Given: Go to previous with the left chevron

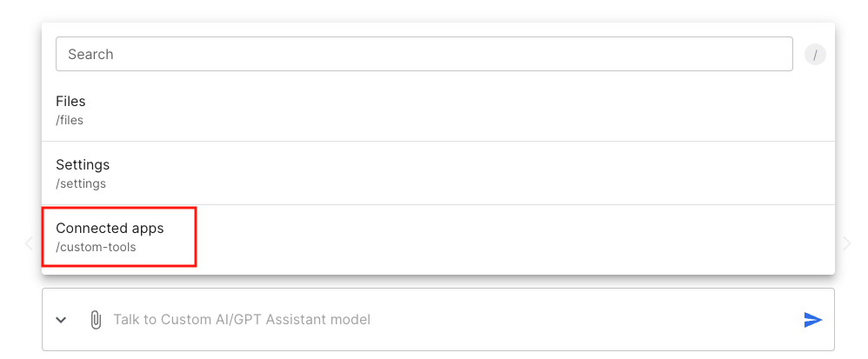Looking at the screenshot, I should (x=30, y=243).
